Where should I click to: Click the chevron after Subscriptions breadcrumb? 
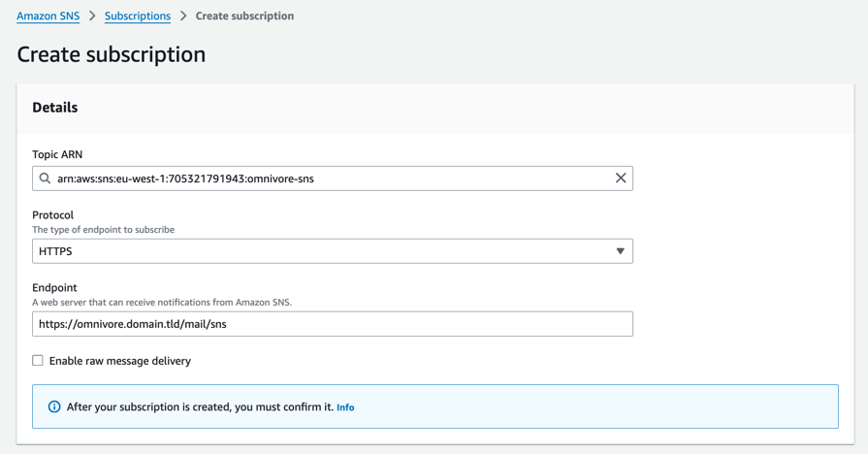(x=183, y=16)
